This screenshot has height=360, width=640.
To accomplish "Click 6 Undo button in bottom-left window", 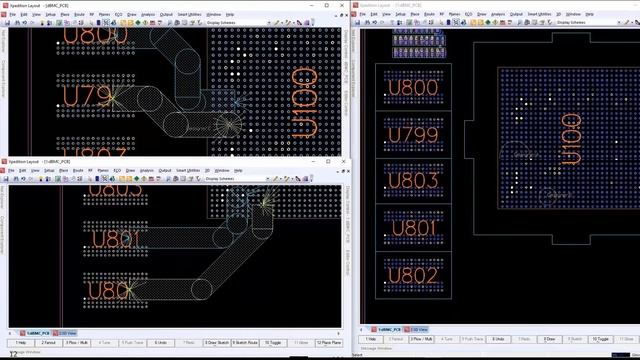I will click(161, 343).
